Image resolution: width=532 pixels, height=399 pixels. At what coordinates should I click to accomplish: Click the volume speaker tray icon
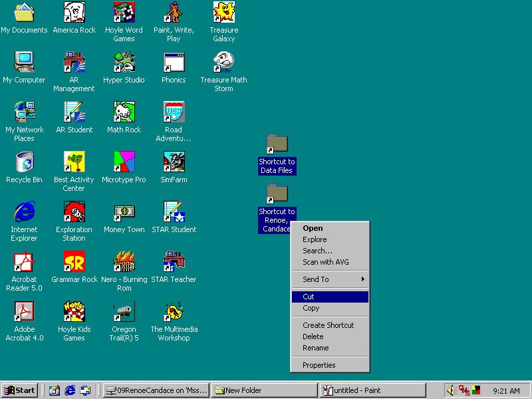(451, 390)
